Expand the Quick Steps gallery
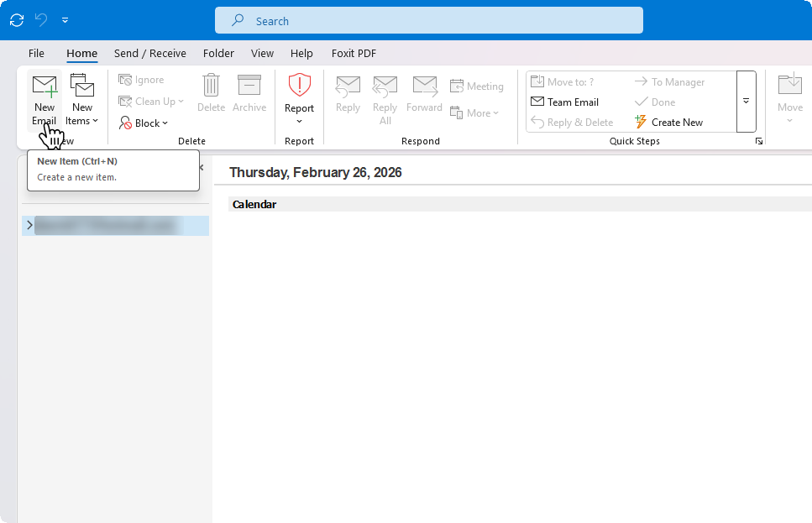 tap(747, 102)
